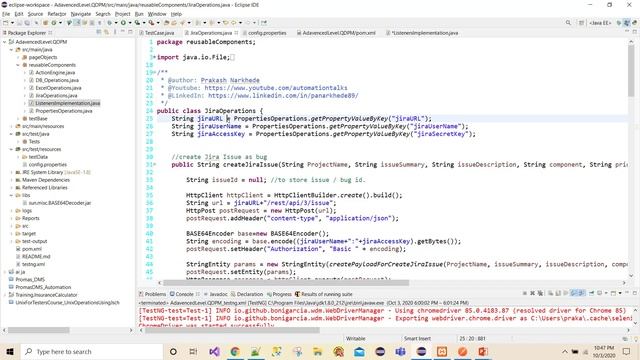Open the Window menu

[x=157, y=14]
